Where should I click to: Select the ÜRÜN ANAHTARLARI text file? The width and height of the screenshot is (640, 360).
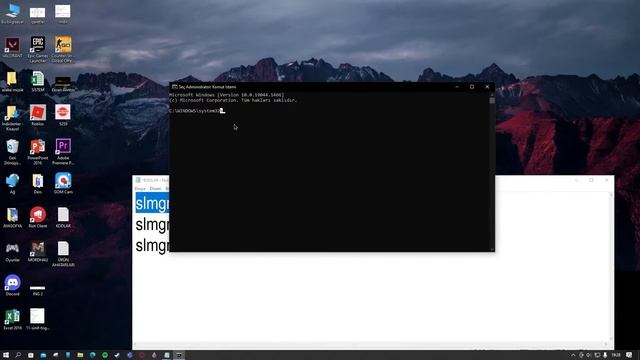(63, 254)
